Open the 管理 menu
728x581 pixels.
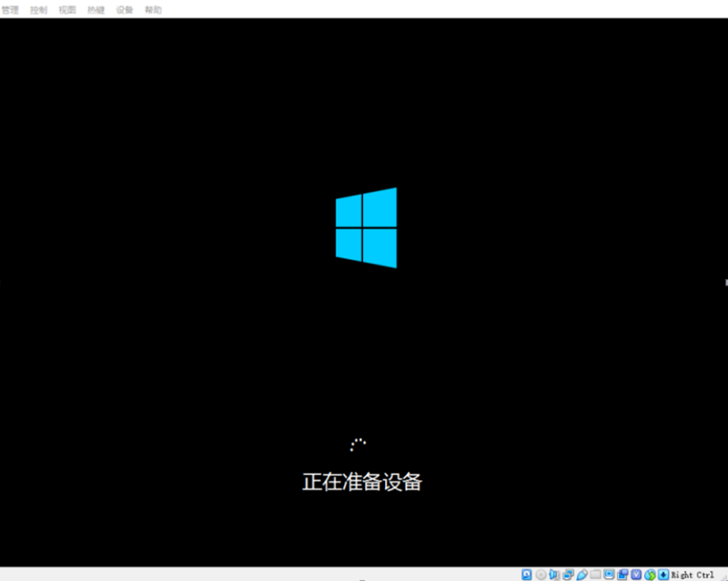(x=10, y=10)
